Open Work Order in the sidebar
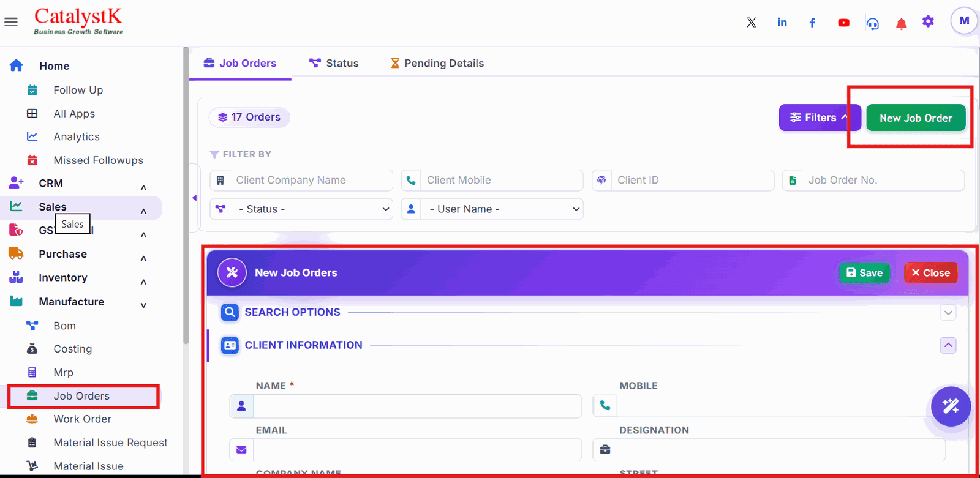The image size is (980, 478). [83, 419]
